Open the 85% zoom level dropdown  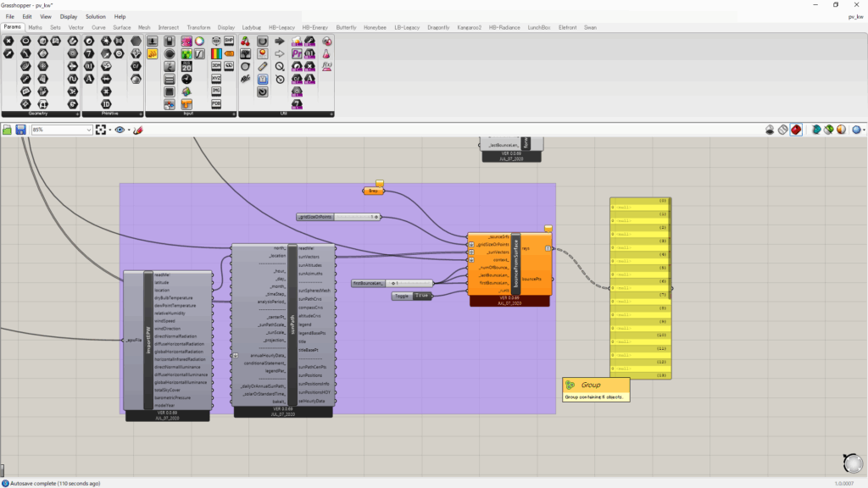click(x=88, y=130)
